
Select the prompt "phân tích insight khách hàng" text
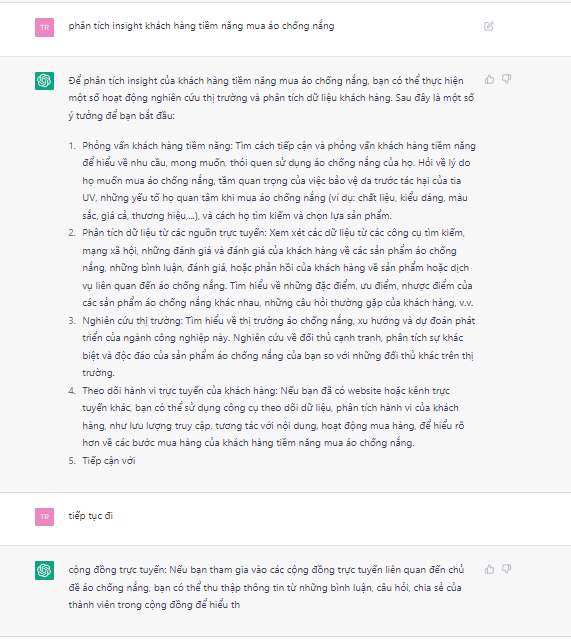[x=201, y=26]
